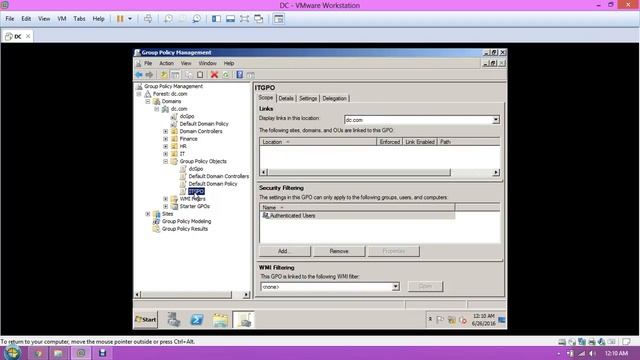The image size is (640, 360).
Task: Click the DC virtual machine tab
Action: [18, 36]
